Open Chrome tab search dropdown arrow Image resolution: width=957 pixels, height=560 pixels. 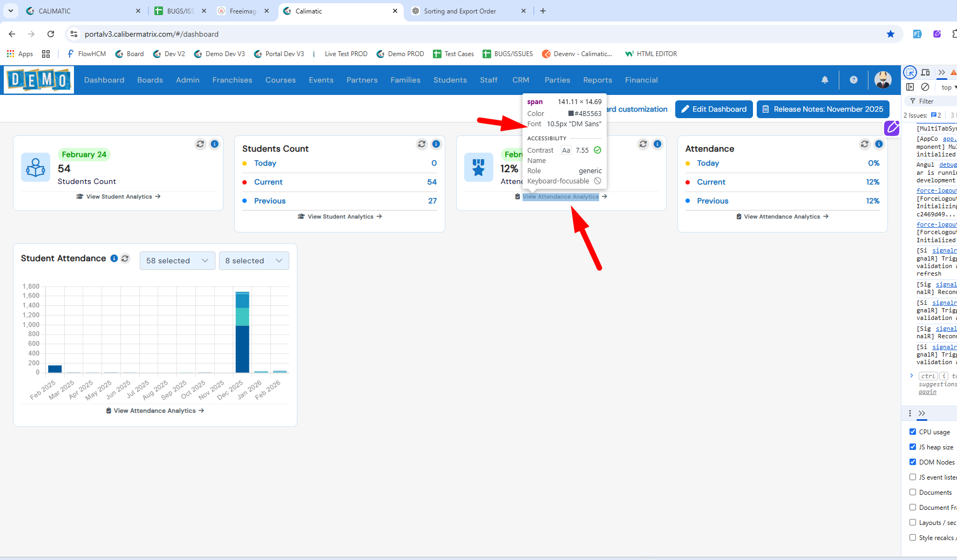tap(10, 11)
